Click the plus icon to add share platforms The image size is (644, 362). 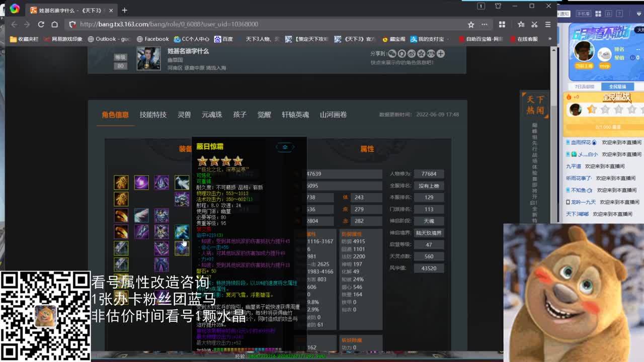441,53
